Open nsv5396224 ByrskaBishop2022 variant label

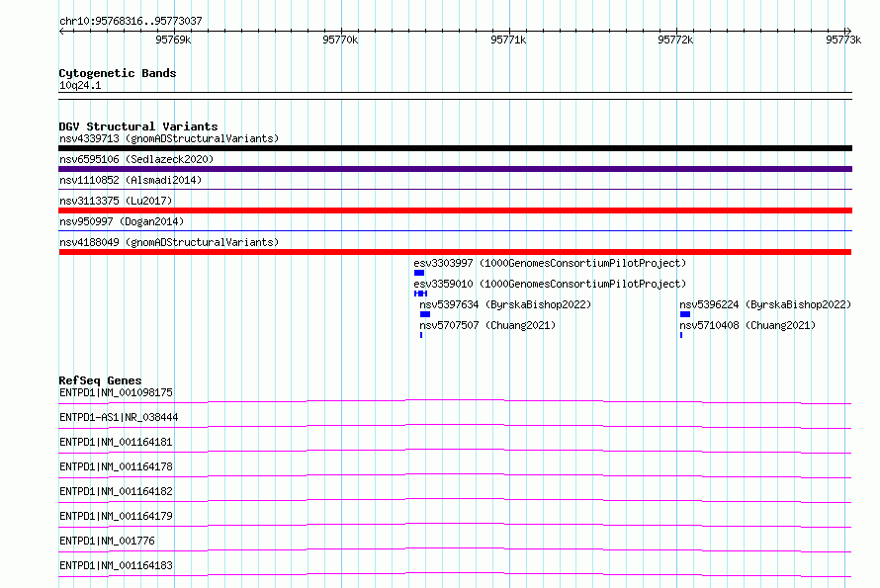765,304
